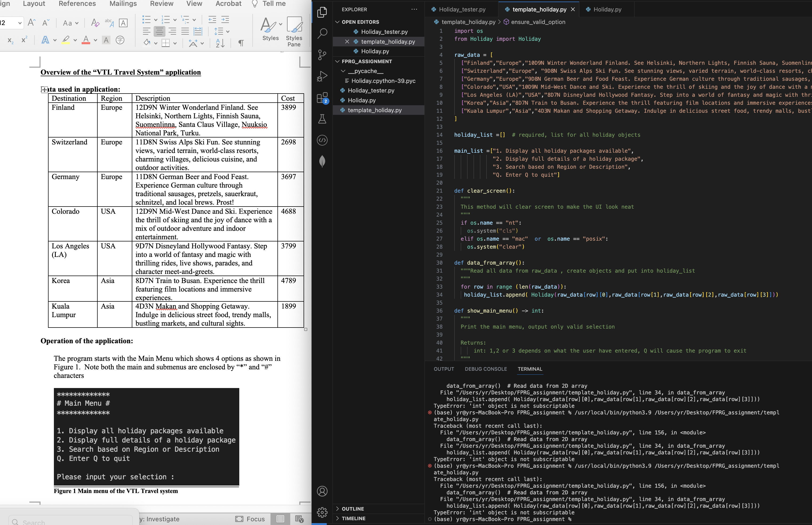Click the Manage gear icon
This screenshot has height=525, width=812.
pos(322,512)
